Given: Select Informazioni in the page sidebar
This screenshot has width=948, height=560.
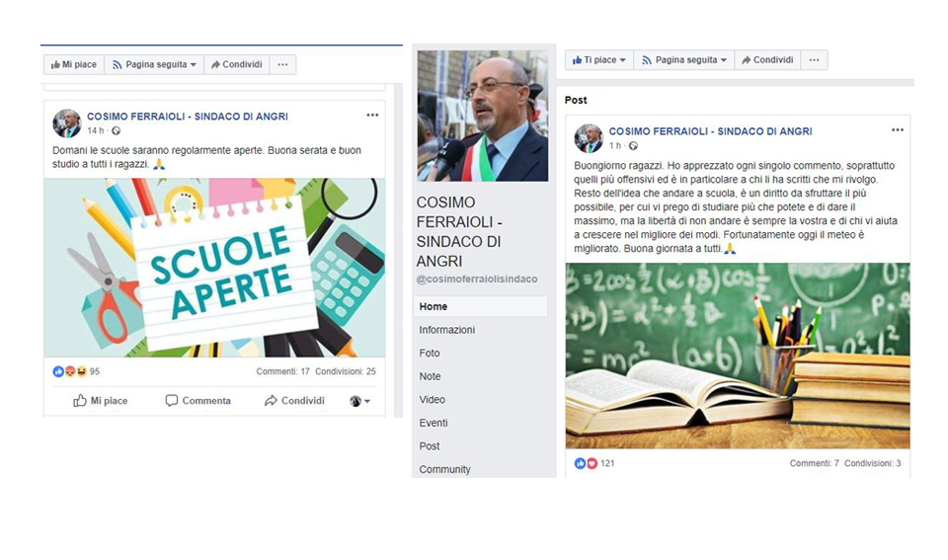Looking at the screenshot, I should pos(446,330).
